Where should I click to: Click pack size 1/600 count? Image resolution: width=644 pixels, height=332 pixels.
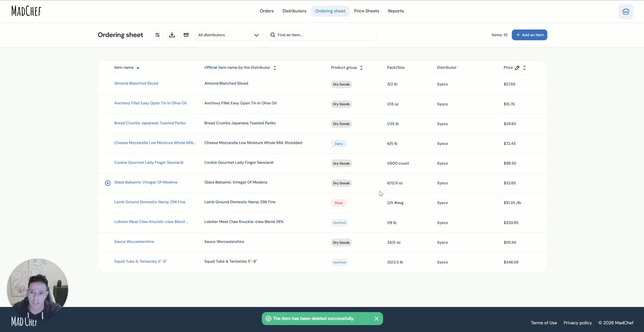click(x=398, y=164)
